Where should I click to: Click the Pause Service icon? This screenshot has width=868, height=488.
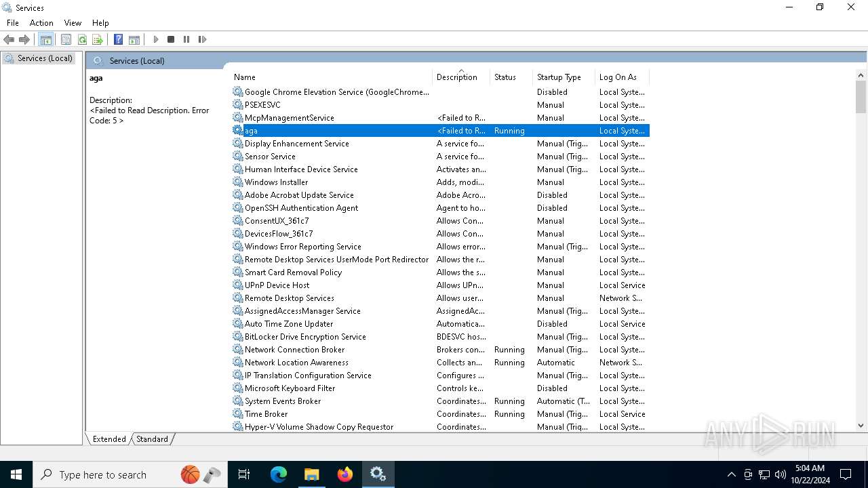(x=186, y=39)
